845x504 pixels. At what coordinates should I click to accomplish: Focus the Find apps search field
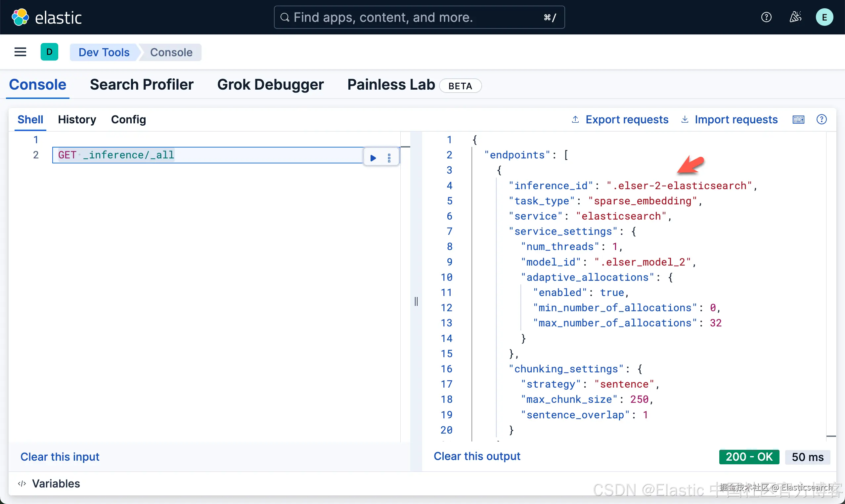(x=419, y=17)
